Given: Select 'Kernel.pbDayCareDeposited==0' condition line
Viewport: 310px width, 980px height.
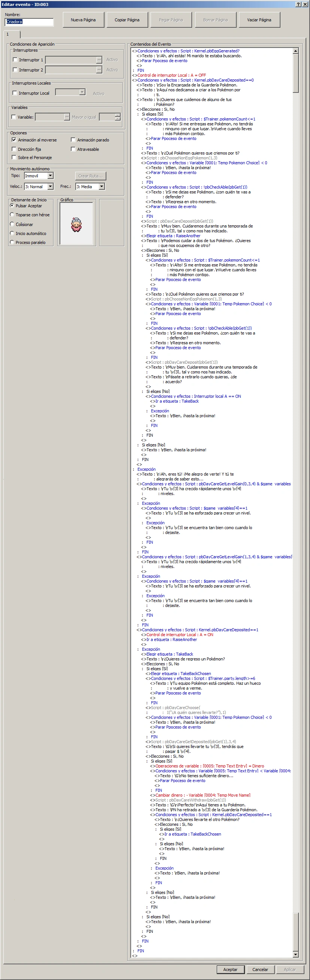Looking at the screenshot, I should pos(193,80).
